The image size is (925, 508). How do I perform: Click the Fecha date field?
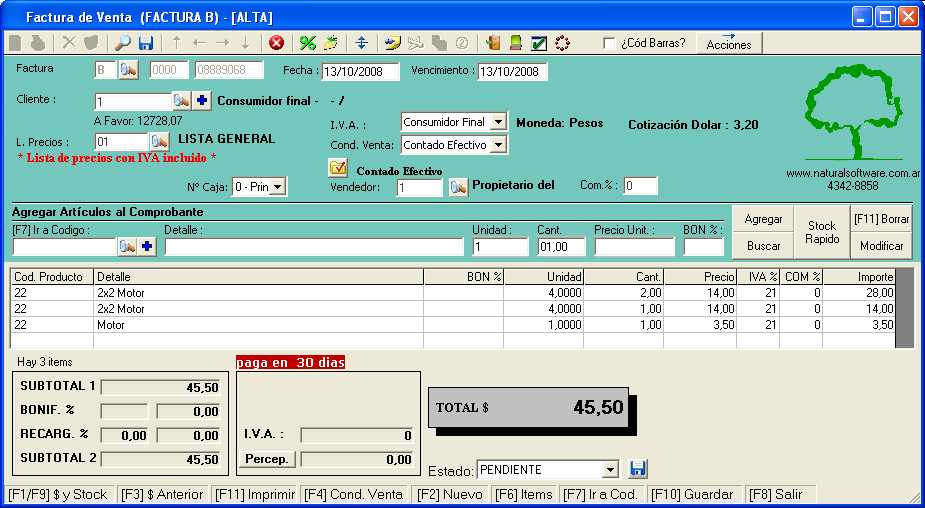pos(360,71)
